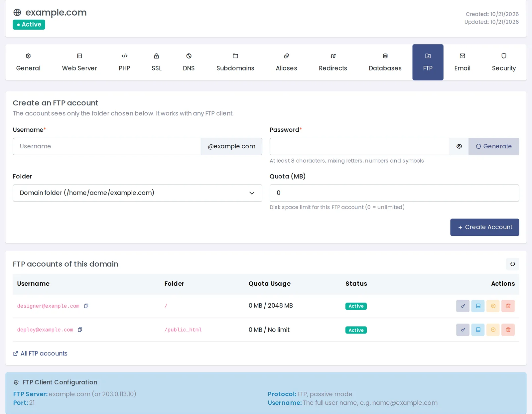Open the Aliases tab
Viewport: 532px width, 414px height.
286,62
